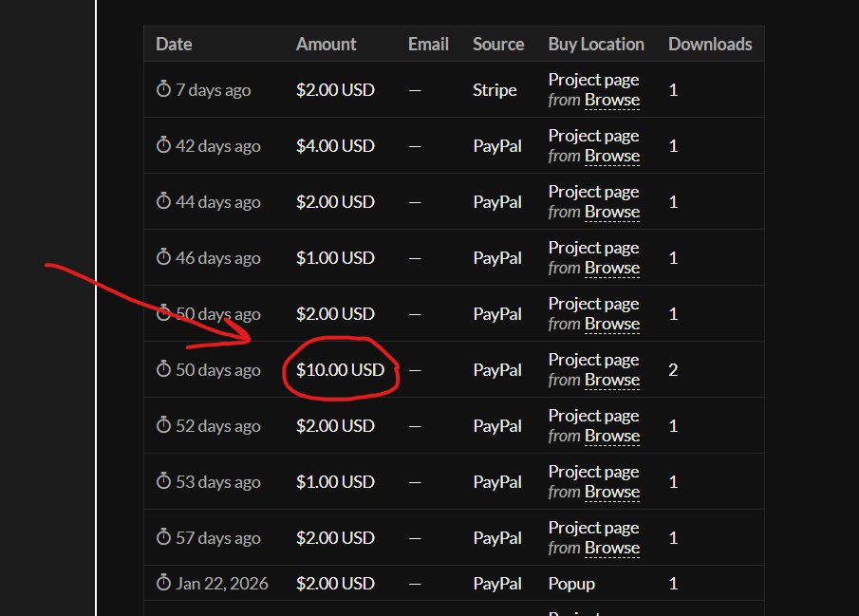This screenshot has height=616, width=859.
Task: Click $1.00 USD in the 46 days ago row
Action: point(335,257)
